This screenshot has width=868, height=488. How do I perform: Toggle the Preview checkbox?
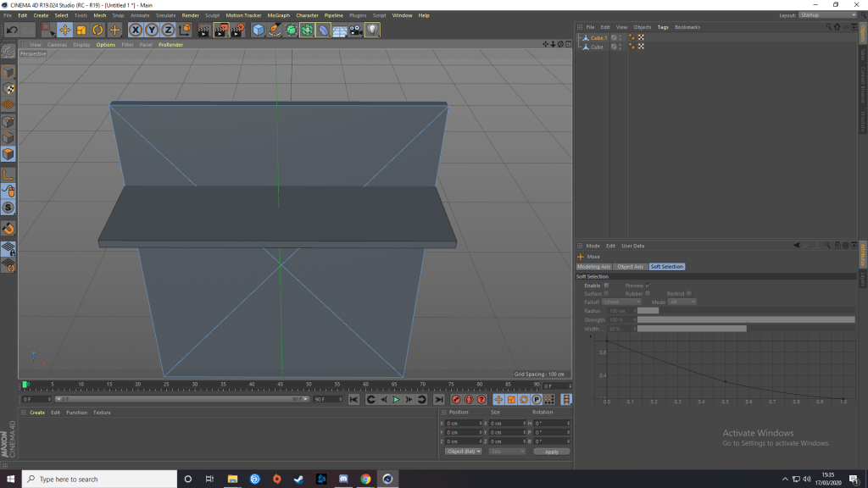point(648,286)
